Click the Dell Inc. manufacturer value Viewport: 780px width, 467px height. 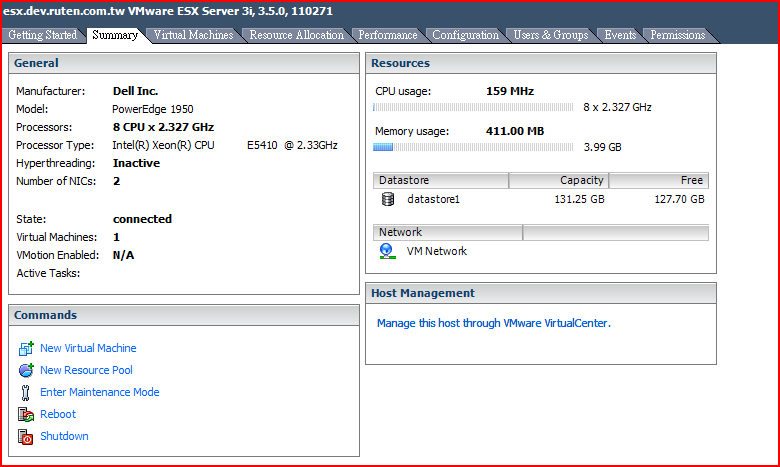[135, 92]
